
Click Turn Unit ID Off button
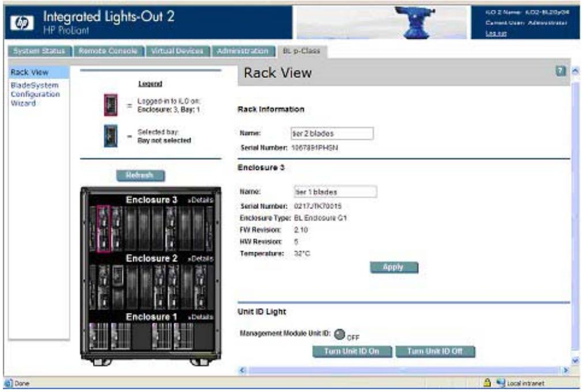click(x=435, y=352)
